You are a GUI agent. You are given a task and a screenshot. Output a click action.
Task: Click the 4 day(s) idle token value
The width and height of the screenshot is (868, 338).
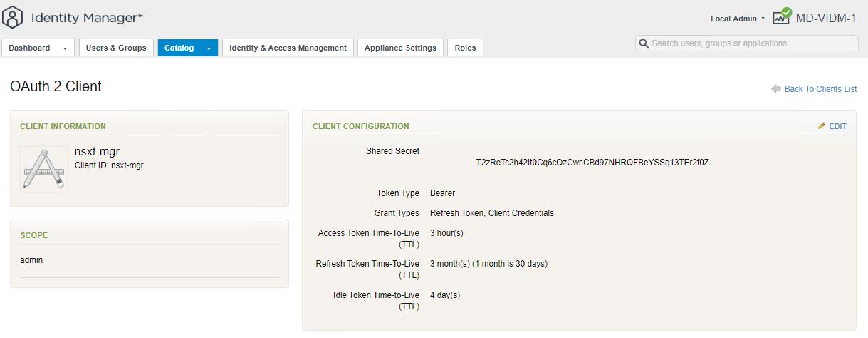point(445,295)
